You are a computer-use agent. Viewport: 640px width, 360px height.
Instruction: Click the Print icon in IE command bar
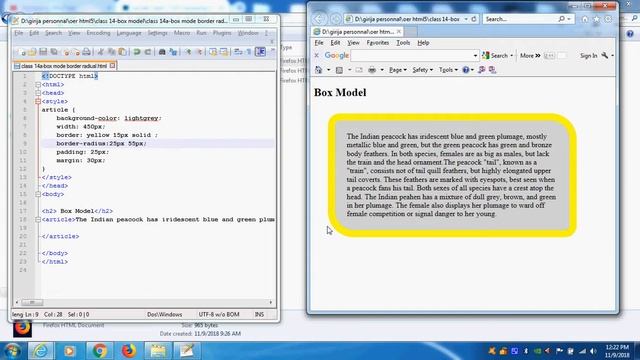372,70
